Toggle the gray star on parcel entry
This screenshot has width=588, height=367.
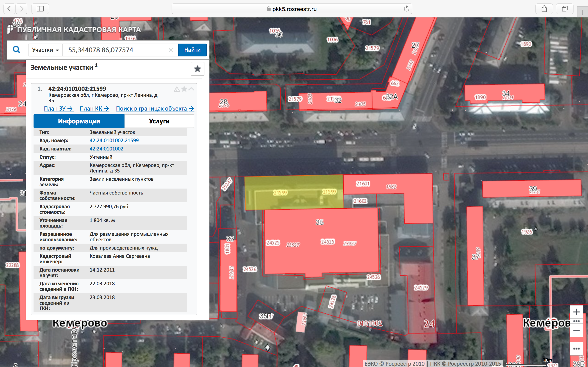point(184,89)
